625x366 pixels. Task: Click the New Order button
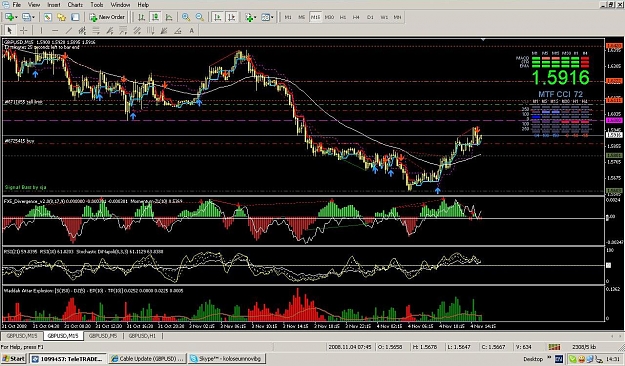pyautogui.click(x=107, y=17)
